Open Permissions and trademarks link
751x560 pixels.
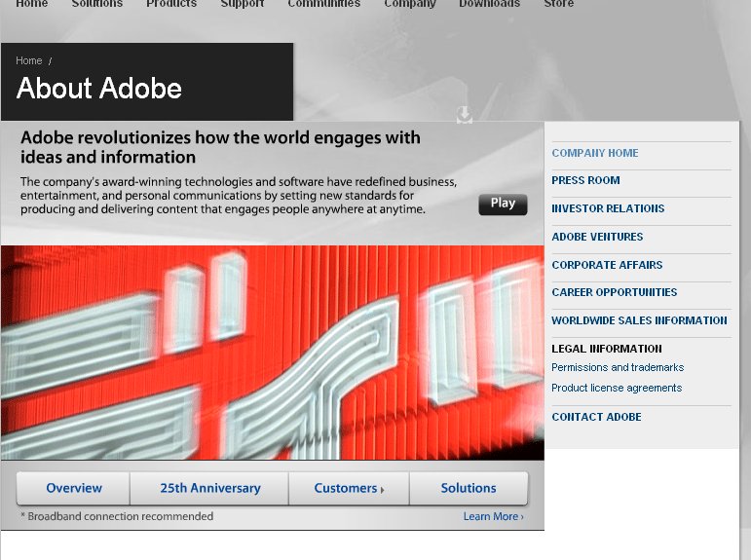tap(618, 367)
